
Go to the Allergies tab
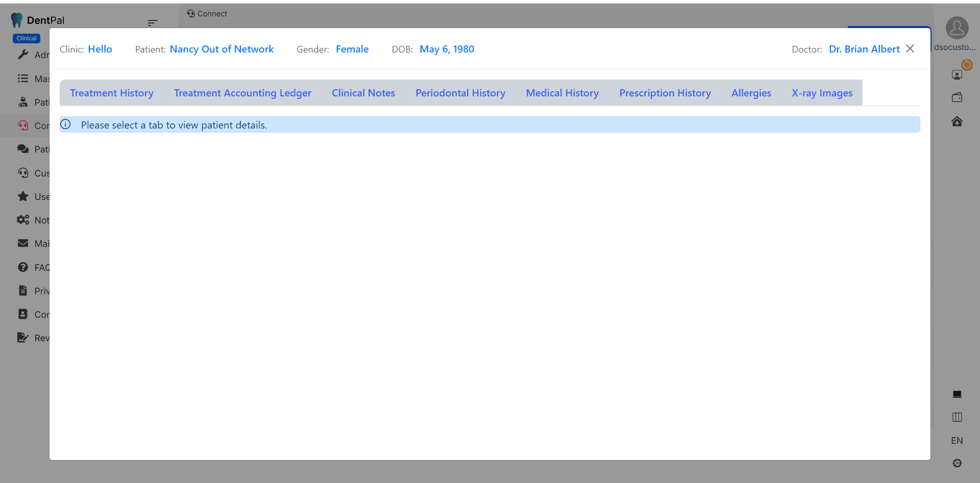(751, 93)
